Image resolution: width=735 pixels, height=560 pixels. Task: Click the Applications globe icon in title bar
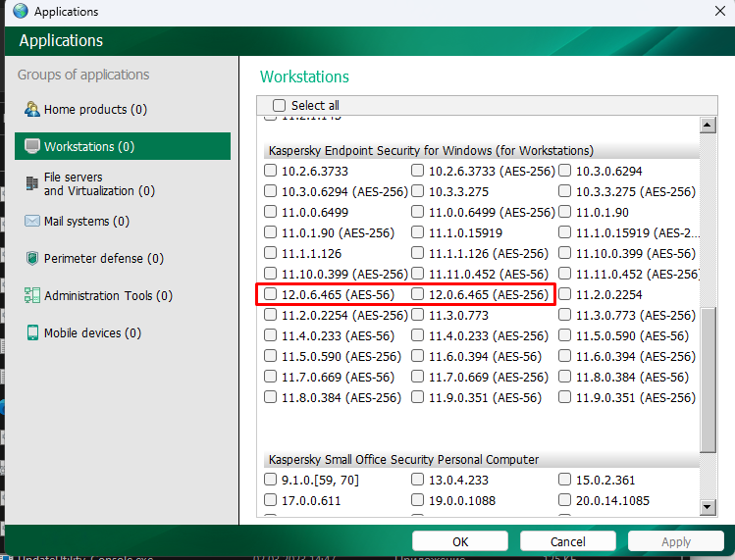coord(21,11)
